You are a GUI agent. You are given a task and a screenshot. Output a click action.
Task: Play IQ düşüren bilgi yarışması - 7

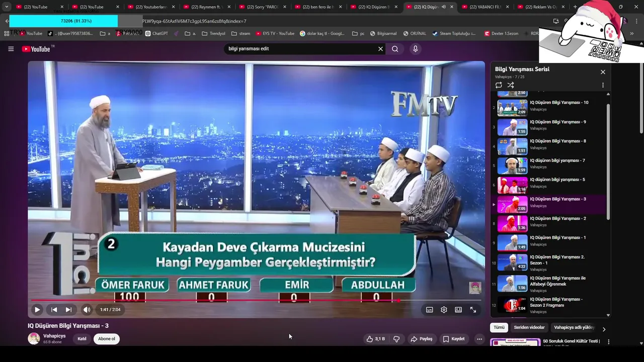pos(557,160)
